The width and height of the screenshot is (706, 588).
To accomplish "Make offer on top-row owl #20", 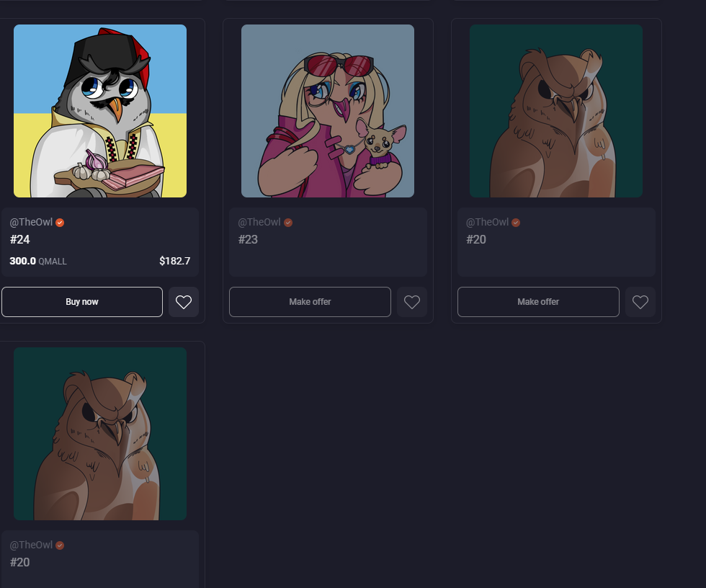I will click(x=538, y=302).
